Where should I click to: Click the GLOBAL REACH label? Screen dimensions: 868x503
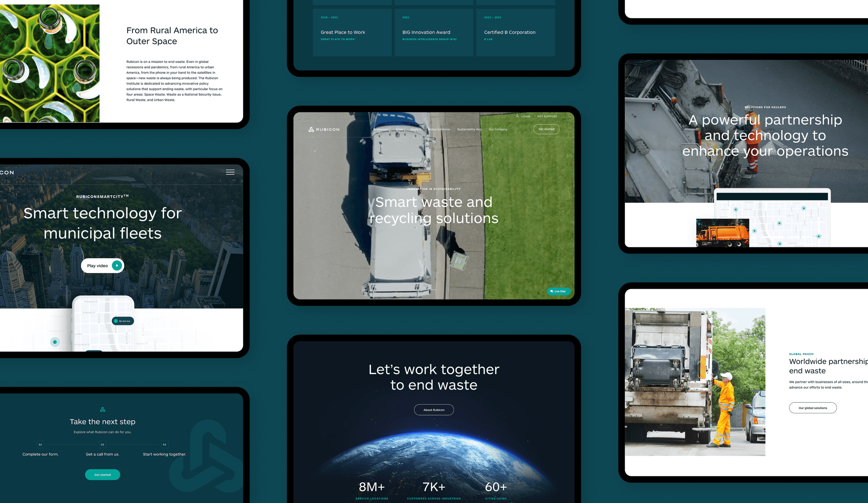(x=801, y=354)
